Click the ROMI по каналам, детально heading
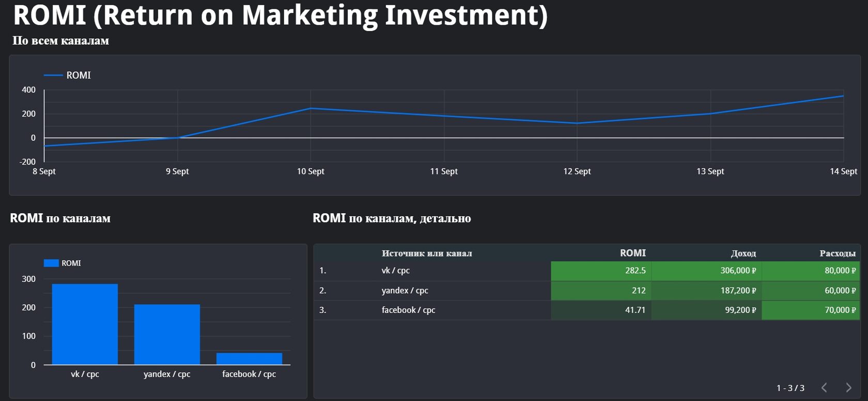Screen dimensions: 868x401 pyautogui.click(x=392, y=218)
